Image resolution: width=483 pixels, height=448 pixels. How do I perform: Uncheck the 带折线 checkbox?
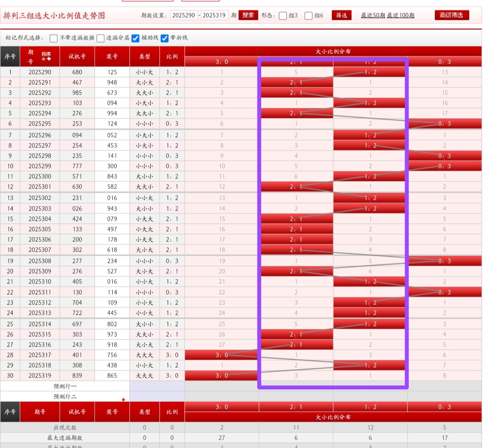[165, 38]
